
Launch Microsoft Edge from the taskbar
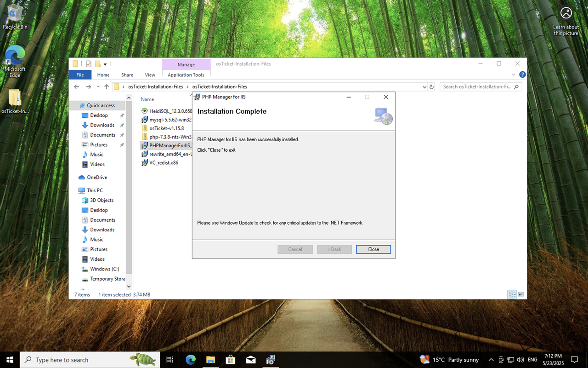coord(190,360)
